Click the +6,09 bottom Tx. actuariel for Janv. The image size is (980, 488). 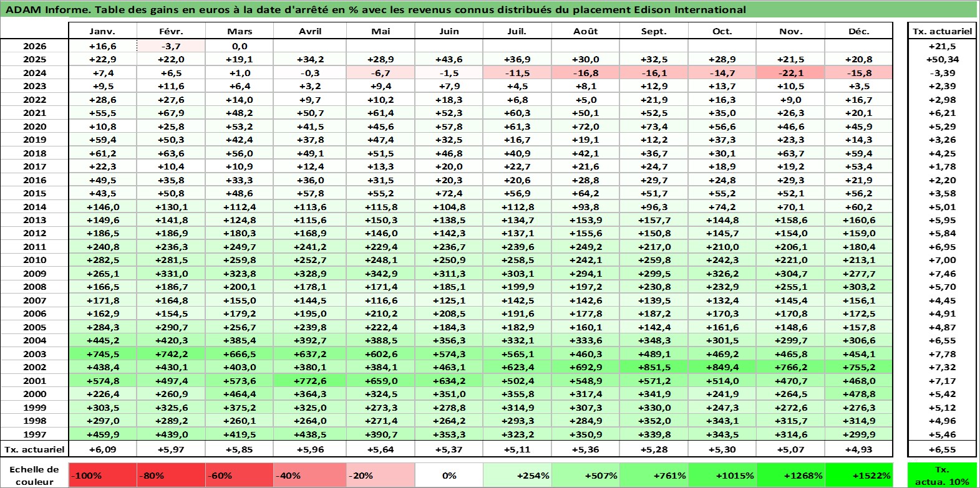(103, 449)
